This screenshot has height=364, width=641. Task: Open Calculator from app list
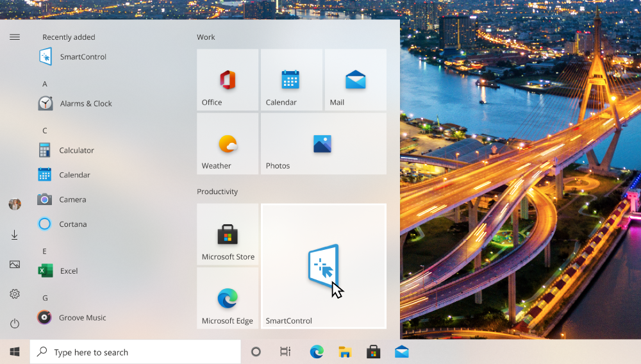tap(66, 151)
